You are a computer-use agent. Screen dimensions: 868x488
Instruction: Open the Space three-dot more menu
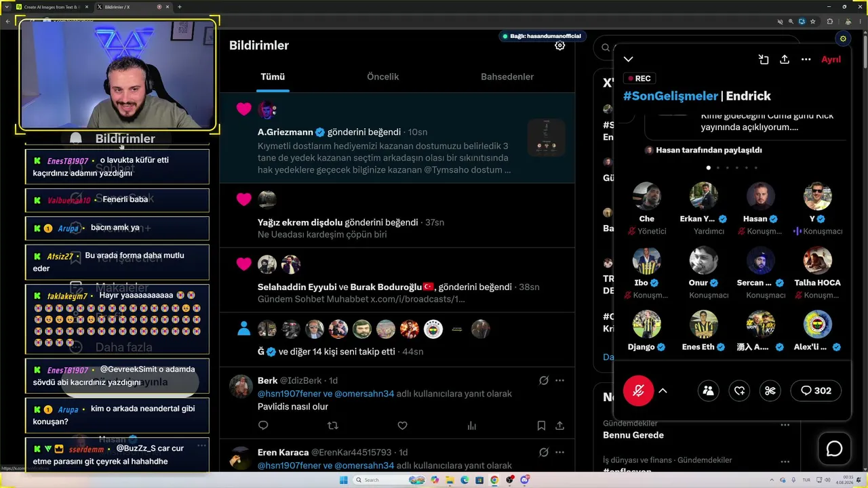tap(806, 60)
